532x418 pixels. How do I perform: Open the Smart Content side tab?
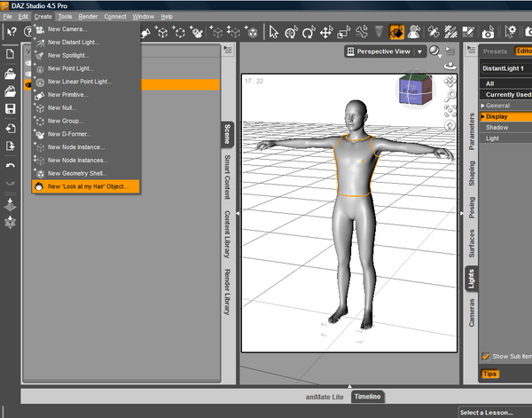click(x=227, y=177)
